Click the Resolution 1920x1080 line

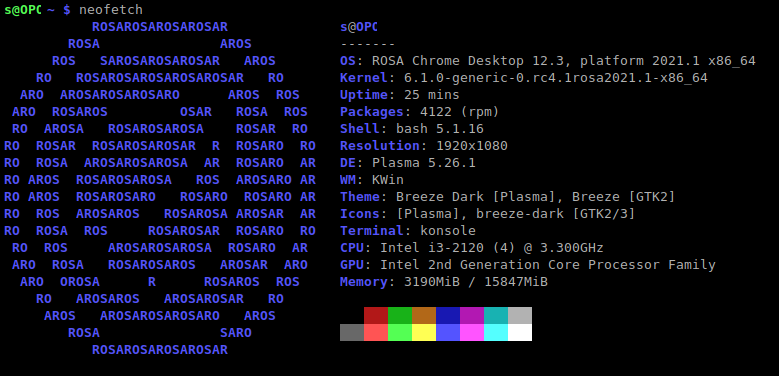(424, 146)
